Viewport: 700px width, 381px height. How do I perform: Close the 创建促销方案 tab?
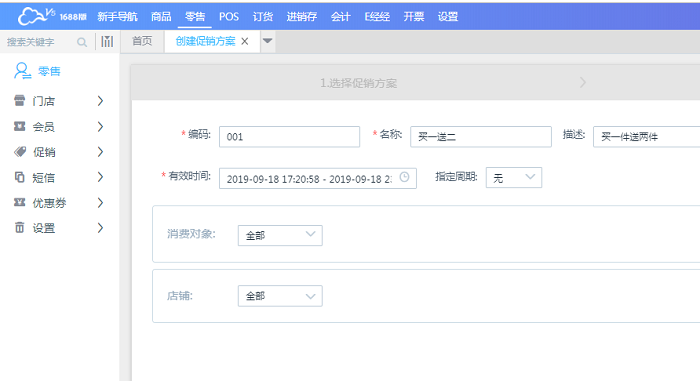pyautogui.click(x=245, y=42)
